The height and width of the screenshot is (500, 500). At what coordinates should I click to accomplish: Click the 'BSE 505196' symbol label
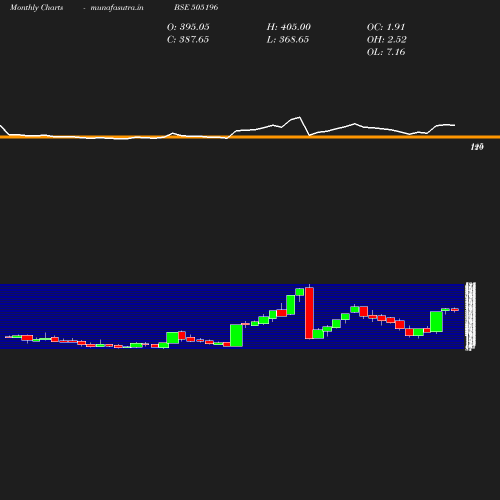196,7
